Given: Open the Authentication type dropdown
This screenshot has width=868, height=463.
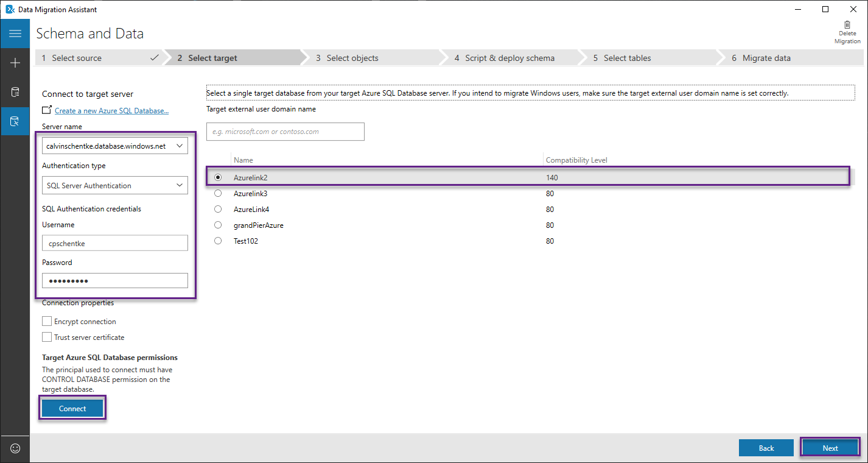Looking at the screenshot, I should click(x=115, y=185).
